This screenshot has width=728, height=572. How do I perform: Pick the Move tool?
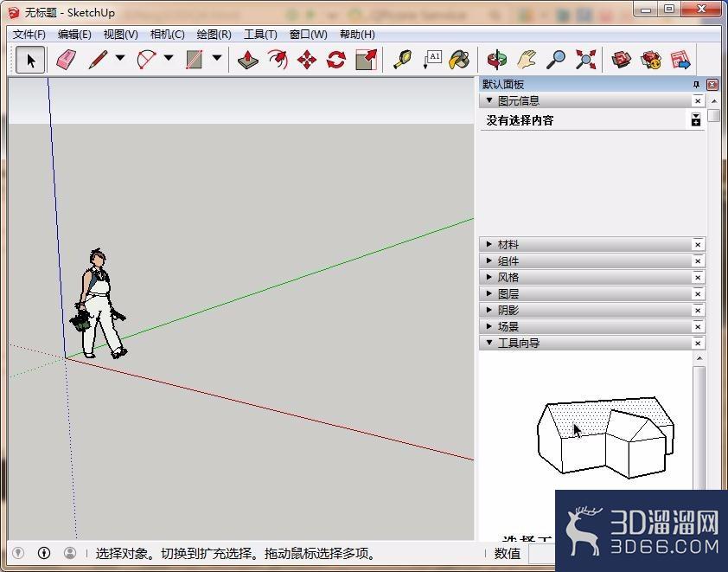click(306, 60)
